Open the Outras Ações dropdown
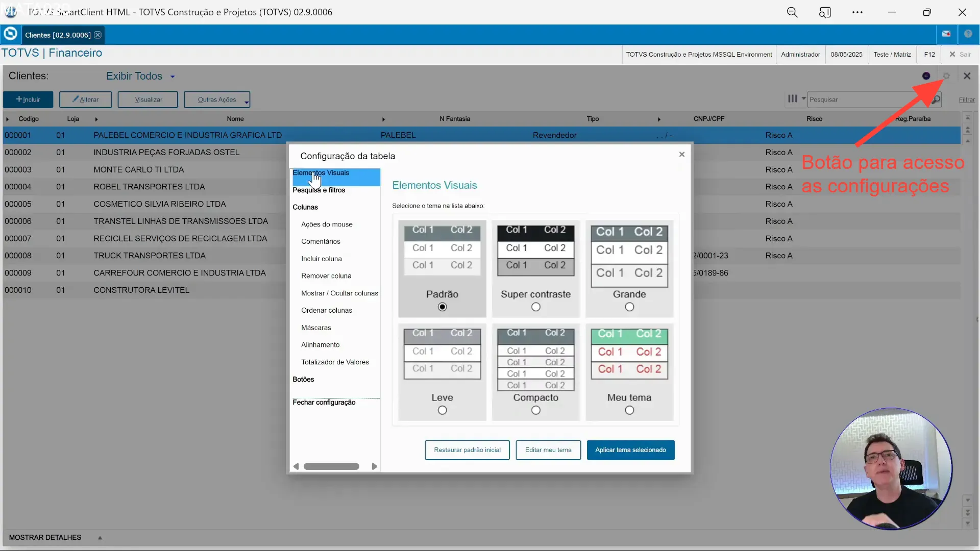Viewport: 980px width, 551px height. pyautogui.click(x=217, y=99)
